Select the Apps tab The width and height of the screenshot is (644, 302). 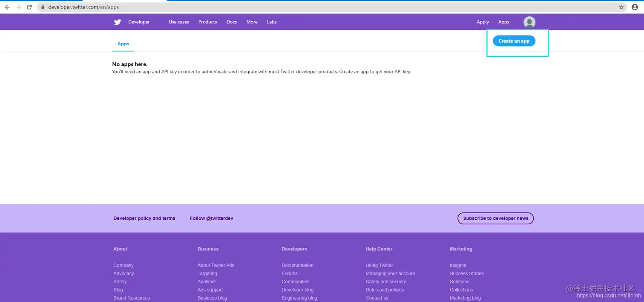click(x=124, y=44)
